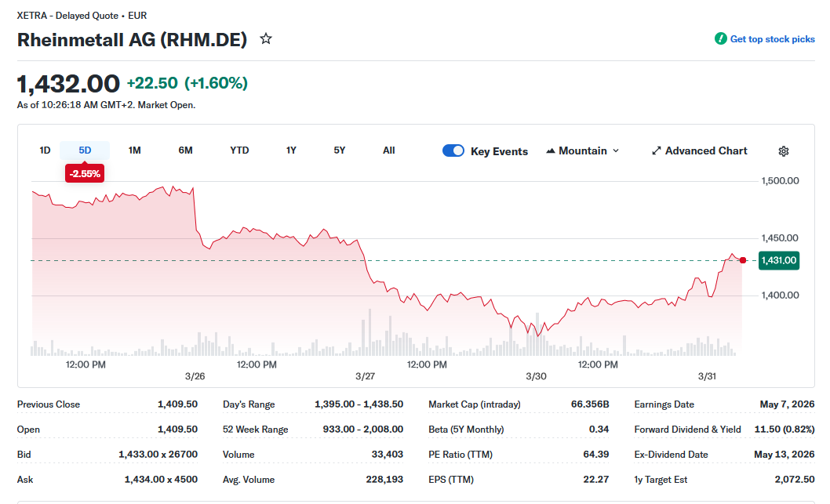Click the Advanced Chart expand arrows icon
The height and width of the screenshot is (504, 830).
coord(657,150)
